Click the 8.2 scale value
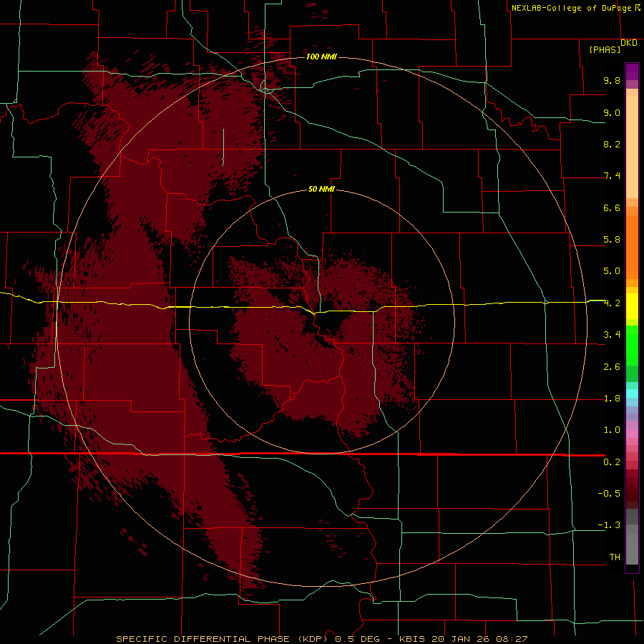 coord(612,144)
